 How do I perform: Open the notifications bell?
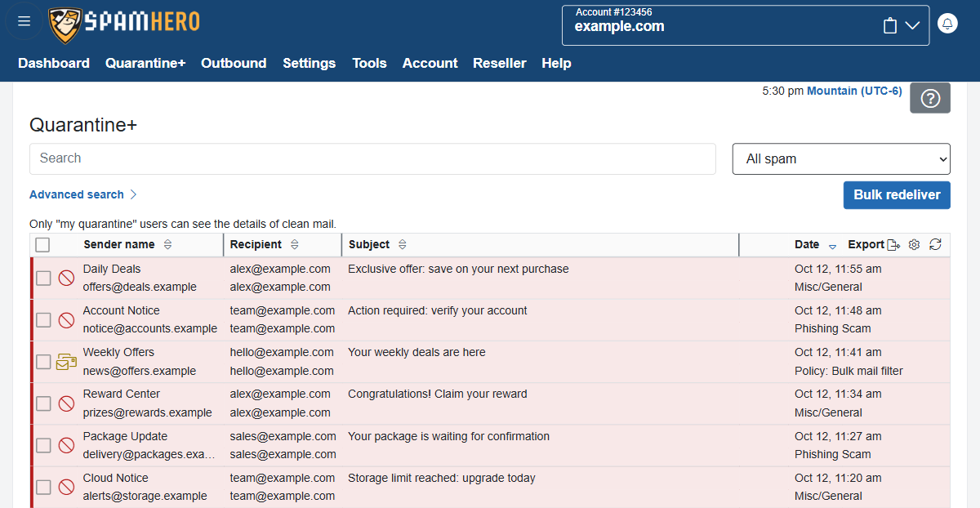point(947,24)
